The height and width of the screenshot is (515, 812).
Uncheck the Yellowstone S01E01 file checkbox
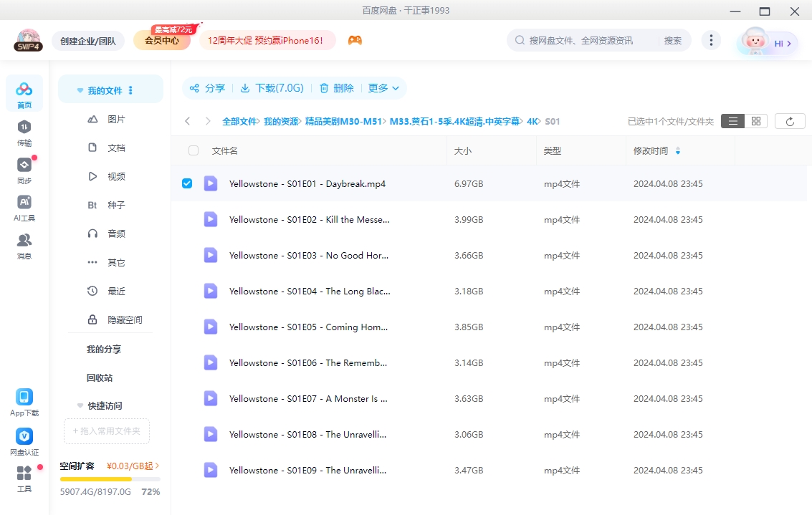(x=187, y=183)
